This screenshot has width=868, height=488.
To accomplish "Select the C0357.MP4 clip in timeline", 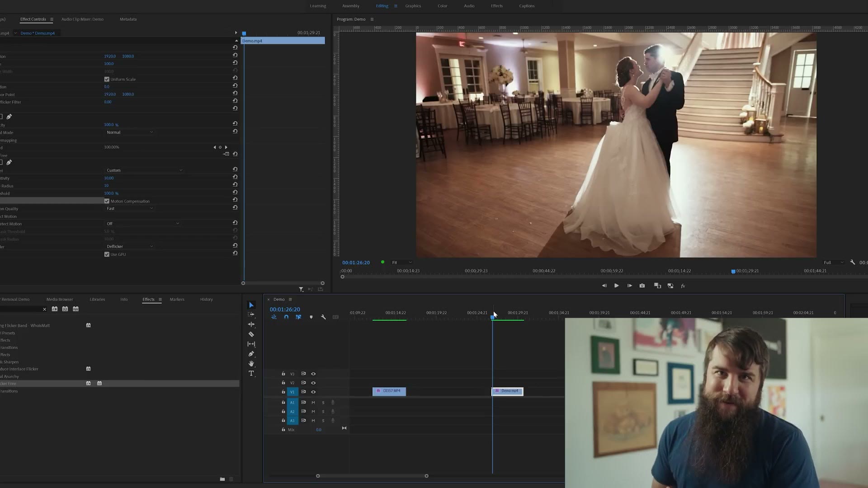I will click(x=389, y=391).
